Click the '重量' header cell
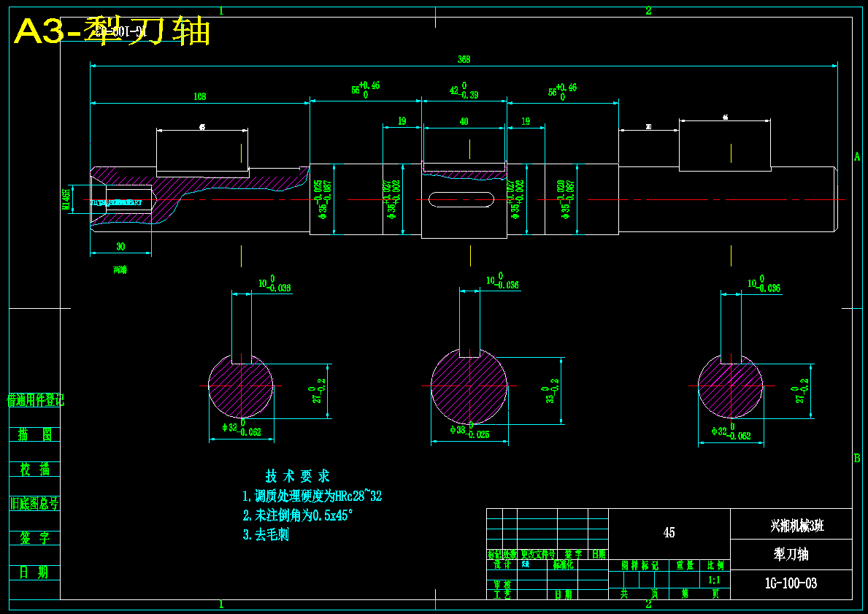This screenshot has width=868, height=614. [x=685, y=565]
